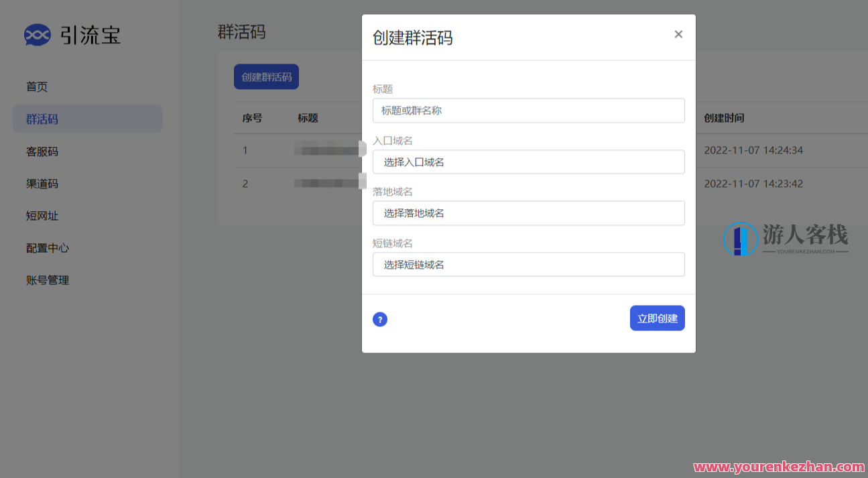
Task: Click the 群活码 page heading
Action: [x=239, y=32]
